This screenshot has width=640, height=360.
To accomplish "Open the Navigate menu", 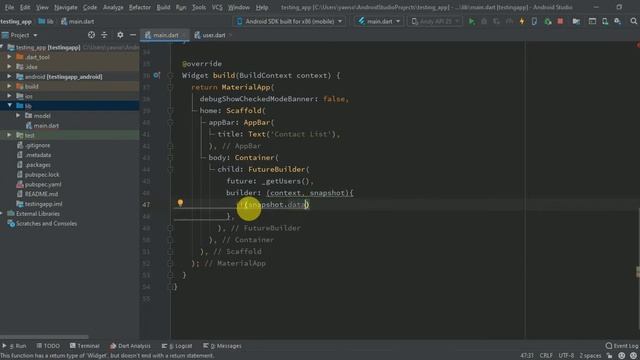I will point(65,7).
